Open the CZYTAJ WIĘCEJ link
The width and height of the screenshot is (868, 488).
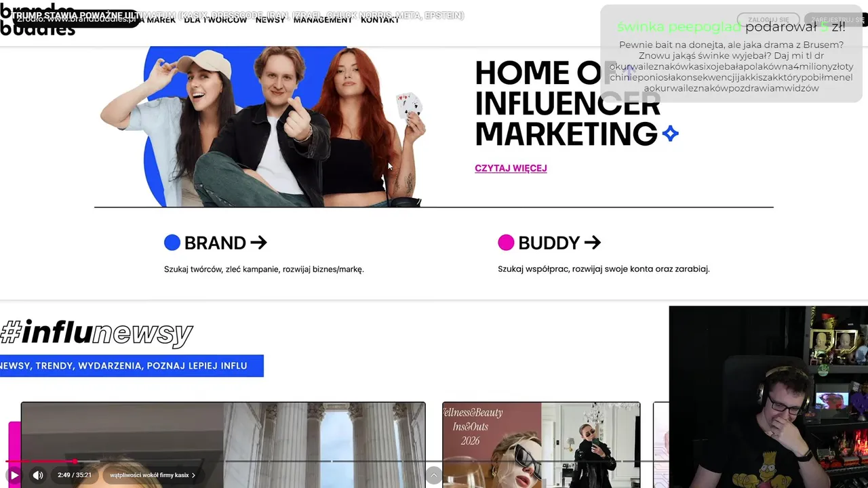click(511, 168)
